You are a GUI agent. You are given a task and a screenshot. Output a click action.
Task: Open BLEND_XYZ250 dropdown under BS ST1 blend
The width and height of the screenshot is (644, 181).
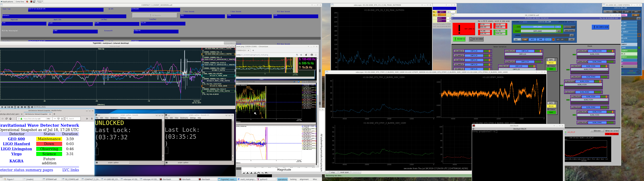[583, 84]
